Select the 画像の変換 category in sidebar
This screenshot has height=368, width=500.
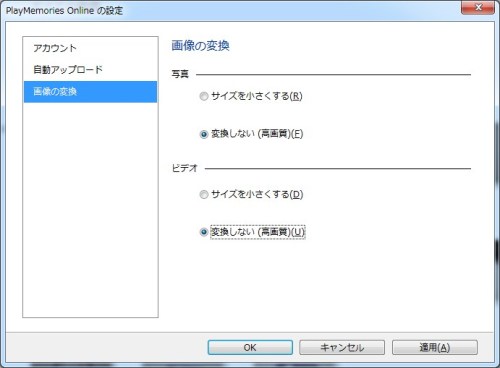pos(90,92)
